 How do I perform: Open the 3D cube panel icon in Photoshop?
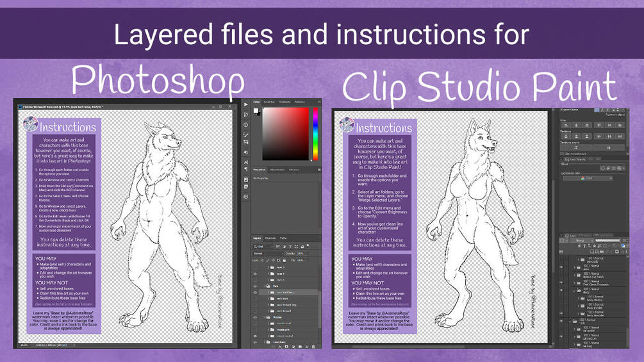click(245, 197)
